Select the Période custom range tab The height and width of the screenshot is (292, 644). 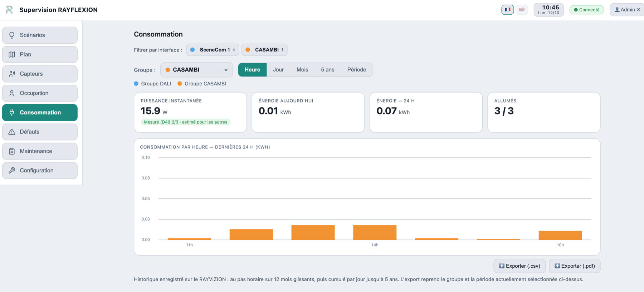(x=357, y=70)
